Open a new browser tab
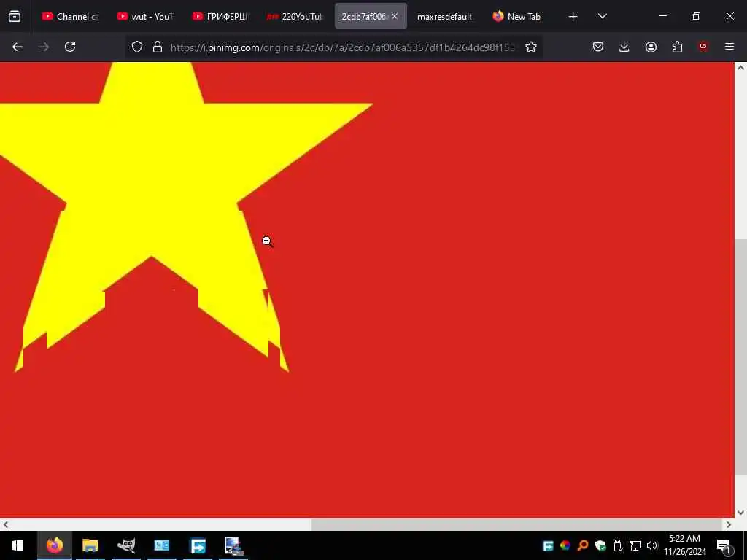 pyautogui.click(x=573, y=16)
